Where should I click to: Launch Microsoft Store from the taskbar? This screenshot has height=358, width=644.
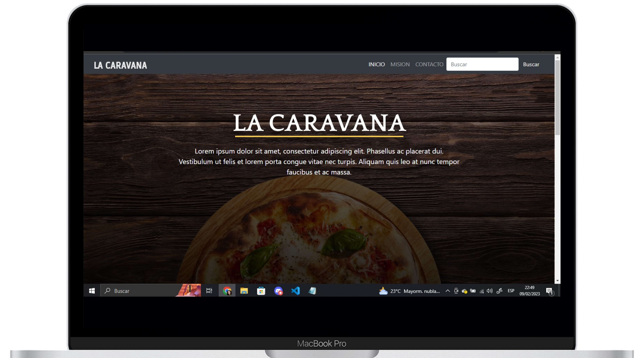pos(261,291)
